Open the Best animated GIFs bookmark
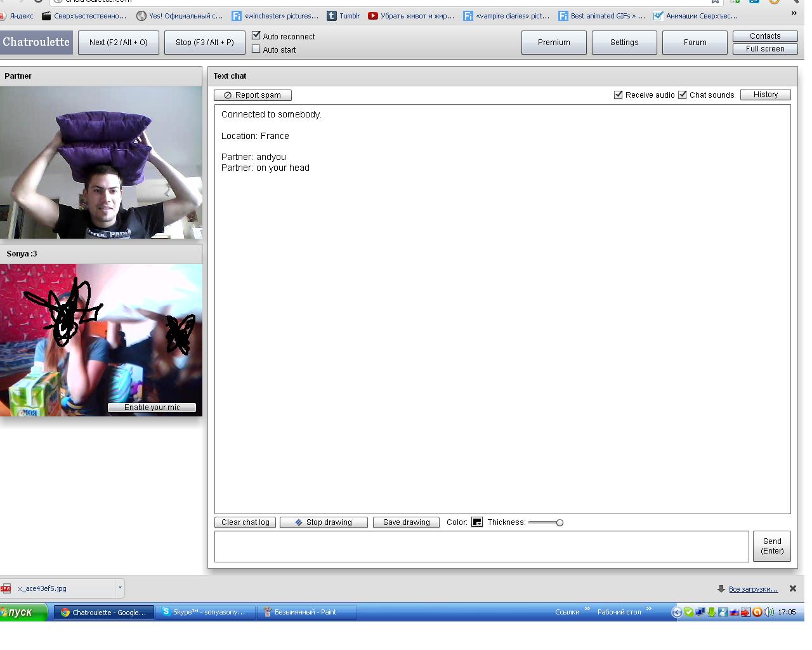The height and width of the screenshot is (650, 812). (x=601, y=16)
